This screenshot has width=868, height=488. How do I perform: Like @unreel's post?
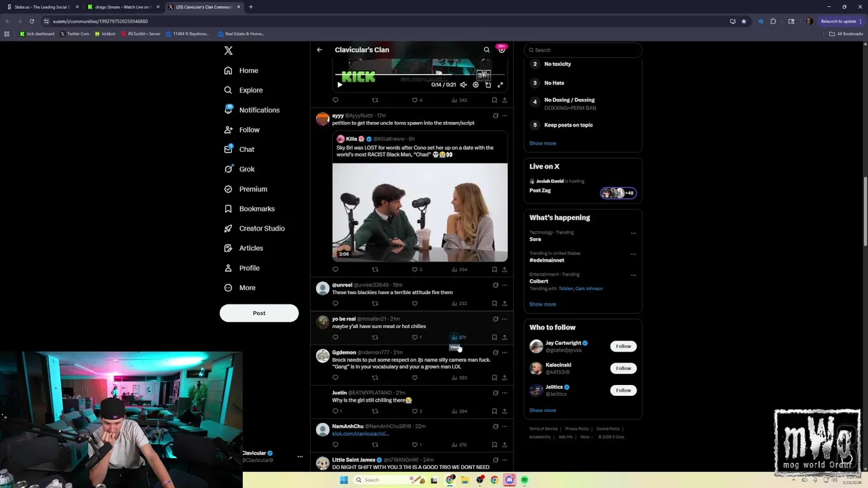click(415, 303)
